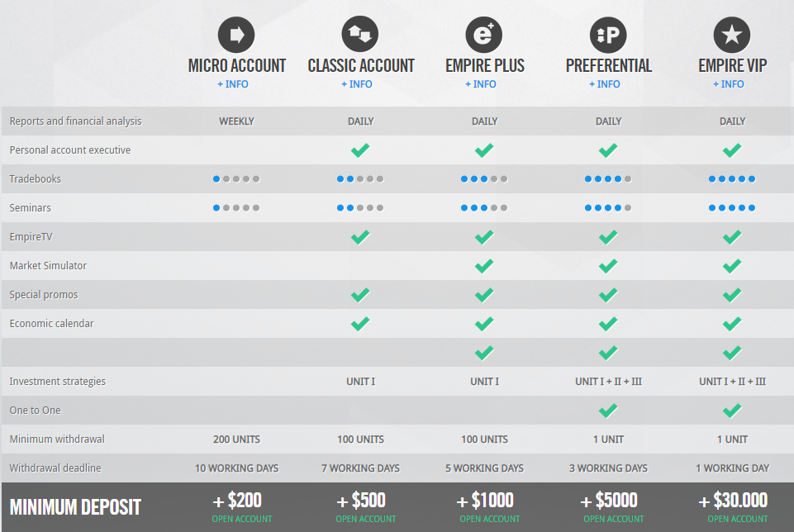Expand +INFO under Micro Account
794x532 pixels.
click(x=233, y=84)
